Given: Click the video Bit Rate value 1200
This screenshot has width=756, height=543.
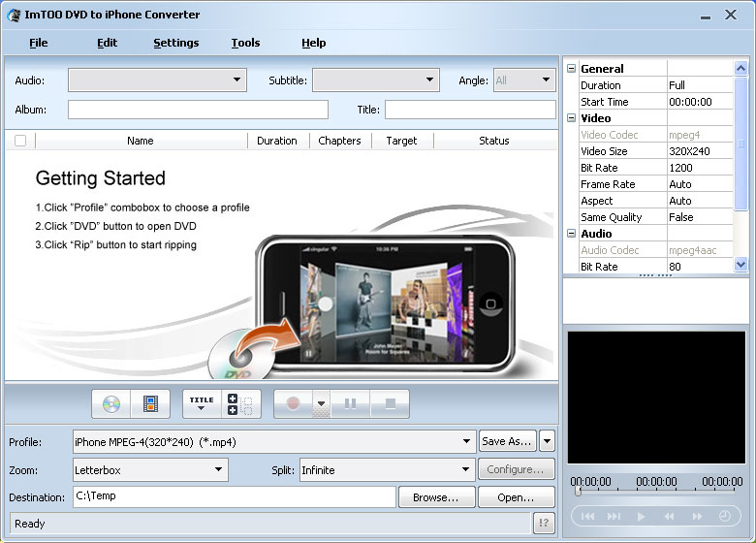Looking at the screenshot, I should [x=700, y=168].
